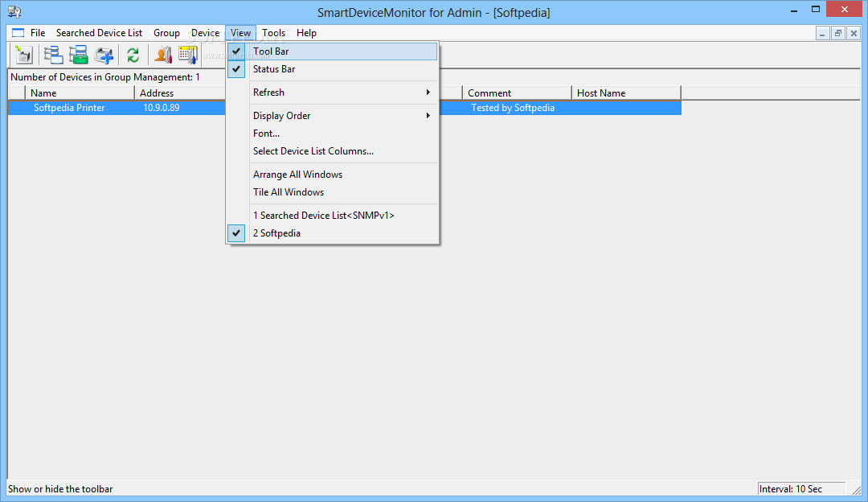Open the Searched Device List menu

[99, 33]
